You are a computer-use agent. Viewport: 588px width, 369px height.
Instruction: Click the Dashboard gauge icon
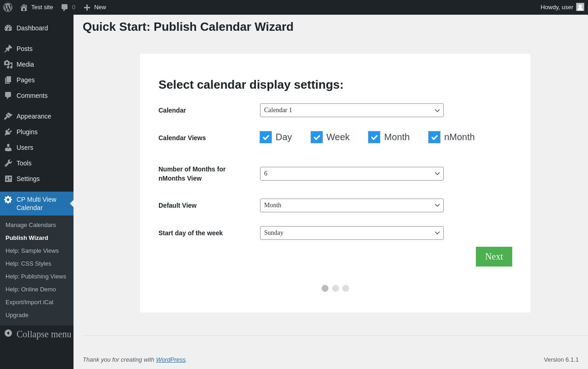(x=8, y=28)
